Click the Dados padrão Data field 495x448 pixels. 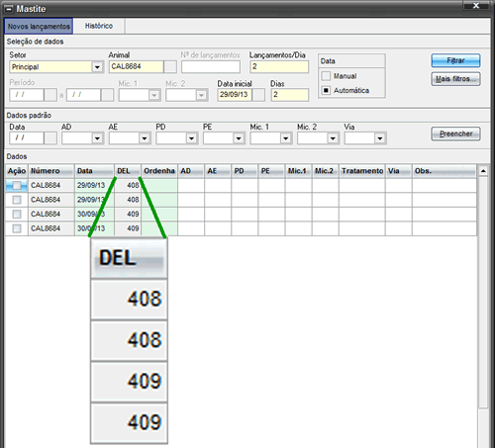click(27, 138)
